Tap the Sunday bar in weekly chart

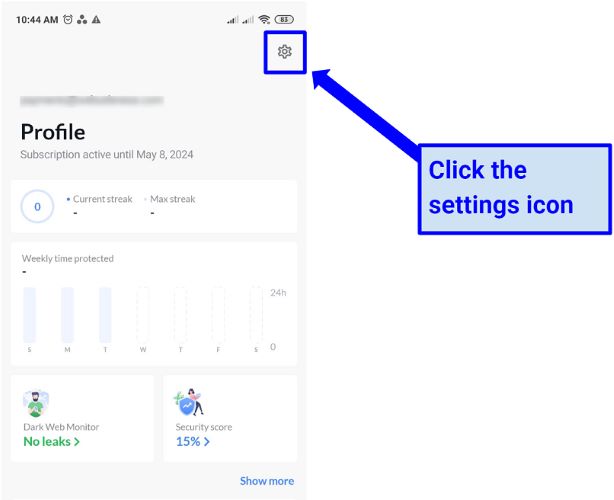29,315
